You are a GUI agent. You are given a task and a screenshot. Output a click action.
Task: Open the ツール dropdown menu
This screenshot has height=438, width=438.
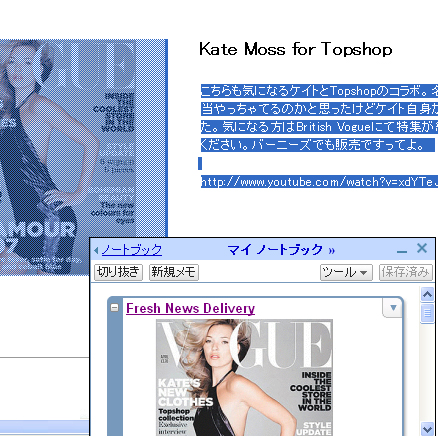tap(346, 273)
